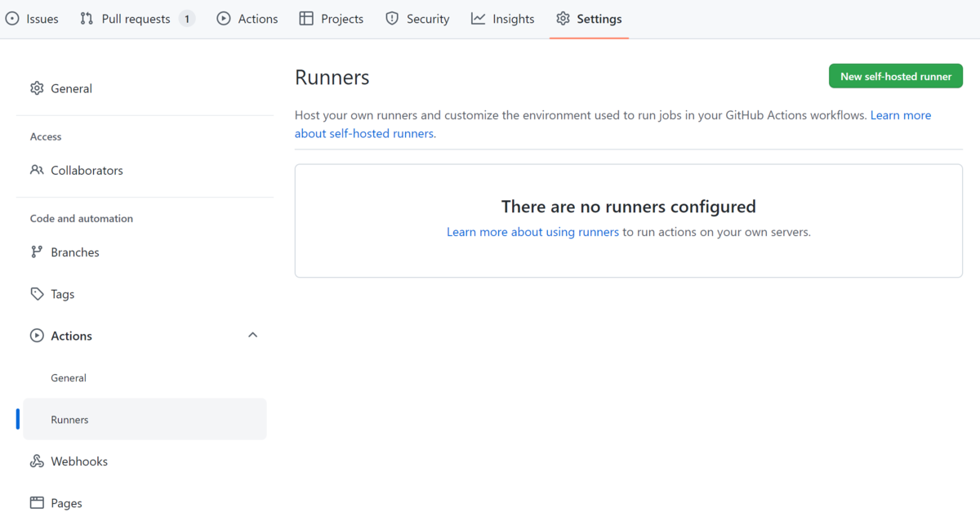Click the Issues circle-dot icon
Image resolution: width=980 pixels, height=517 pixels.
point(12,19)
